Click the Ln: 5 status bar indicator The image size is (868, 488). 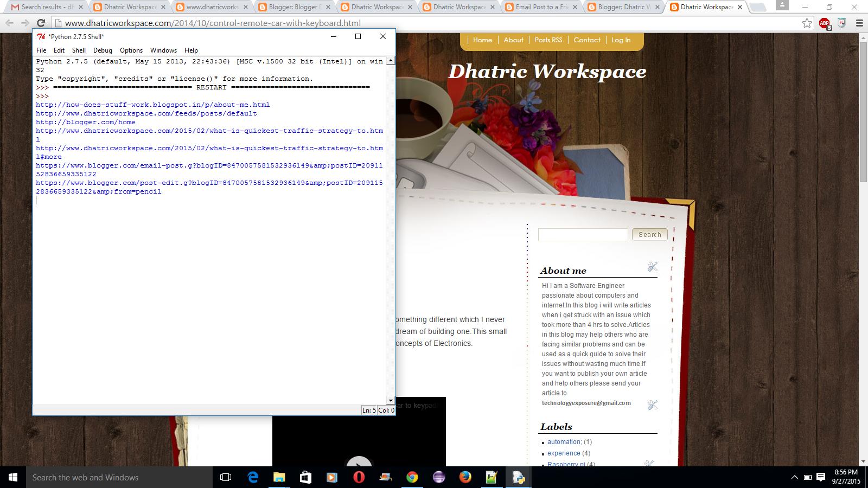point(369,410)
